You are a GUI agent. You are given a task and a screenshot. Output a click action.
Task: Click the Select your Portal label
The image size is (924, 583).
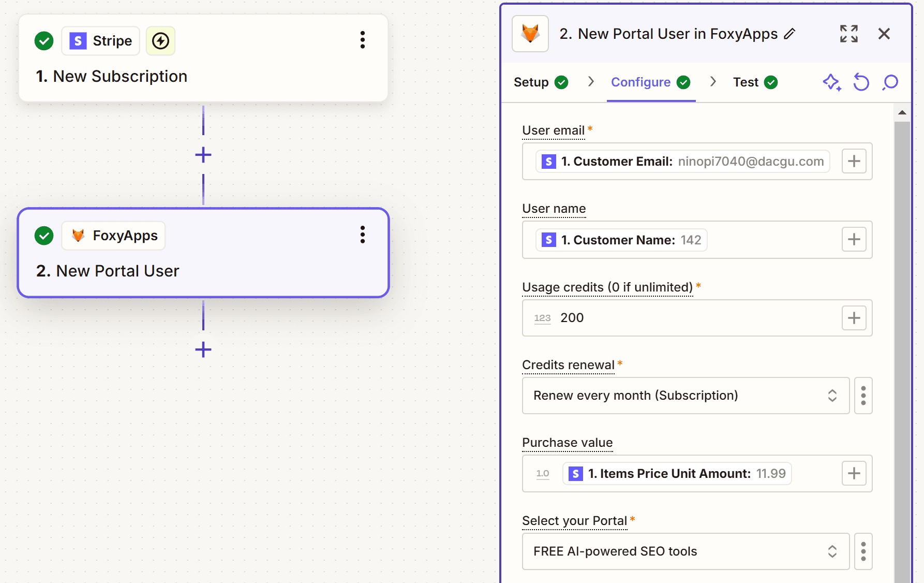point(574,521)
